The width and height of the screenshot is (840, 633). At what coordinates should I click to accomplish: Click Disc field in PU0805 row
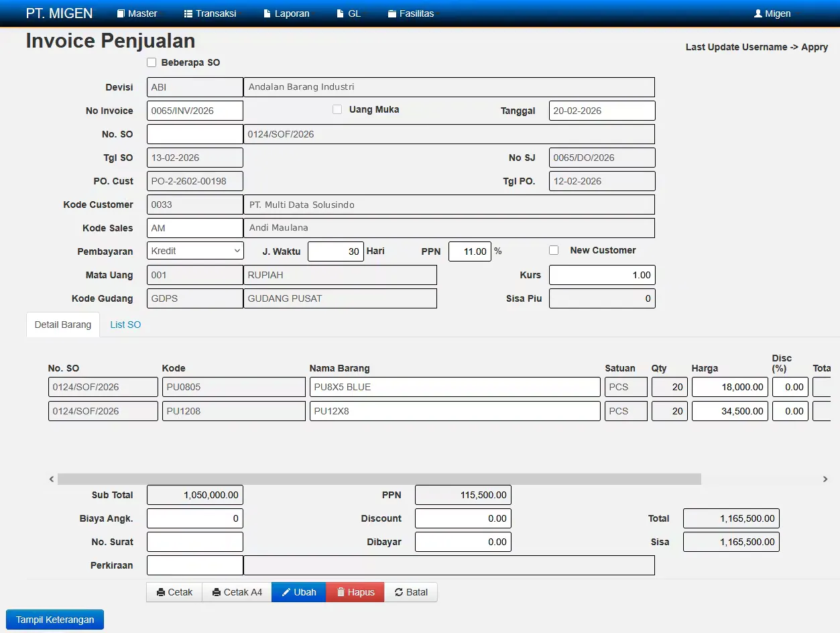click(790, 387)
